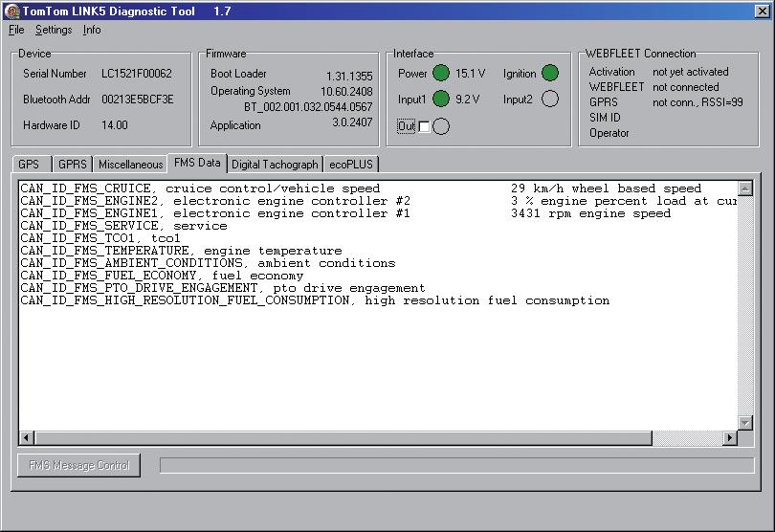Select the FMS Data tab

click(197, 163)
